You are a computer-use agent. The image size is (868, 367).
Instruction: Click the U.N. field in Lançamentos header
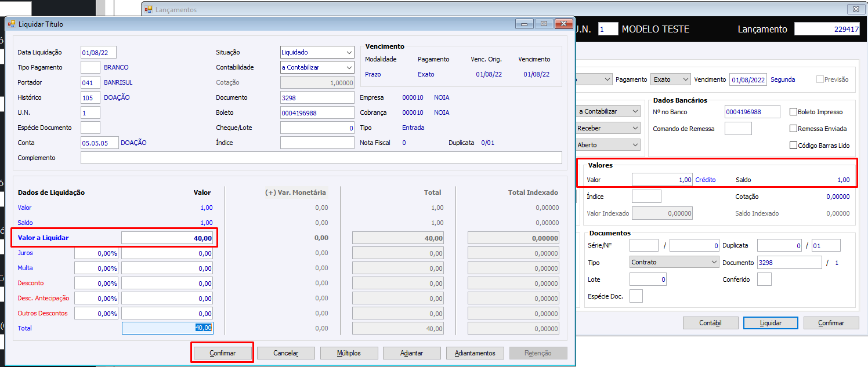(x=608, y=29)
